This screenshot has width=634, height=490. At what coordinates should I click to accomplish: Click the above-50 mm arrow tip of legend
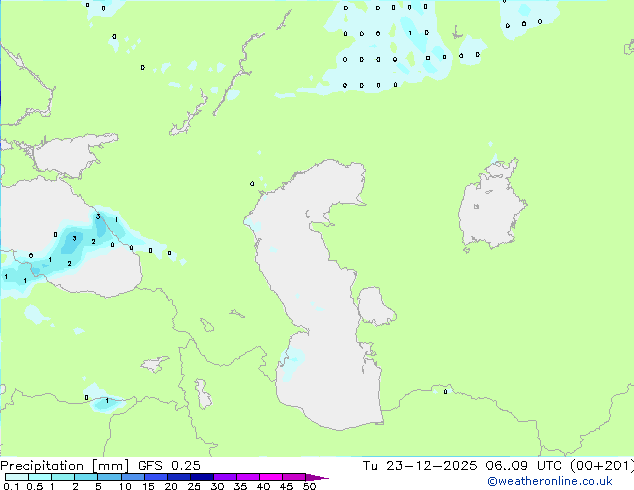[317, 477]
